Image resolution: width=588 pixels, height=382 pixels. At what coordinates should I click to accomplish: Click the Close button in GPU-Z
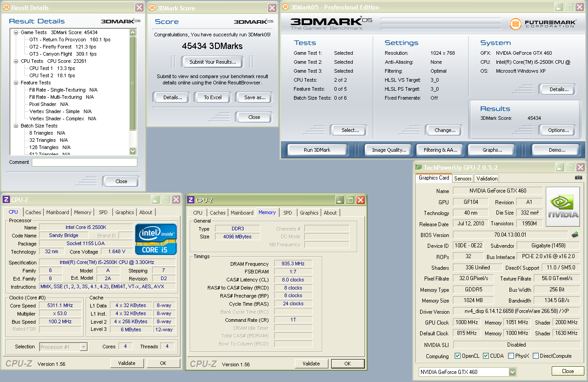pyautogui.click(x=568, y=371)
